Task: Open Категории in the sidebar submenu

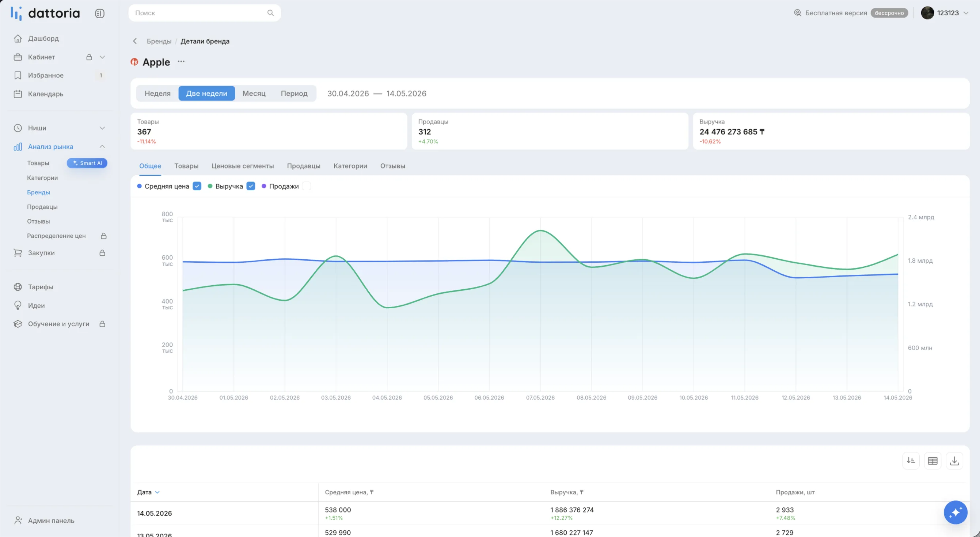Action: (43, 178)
